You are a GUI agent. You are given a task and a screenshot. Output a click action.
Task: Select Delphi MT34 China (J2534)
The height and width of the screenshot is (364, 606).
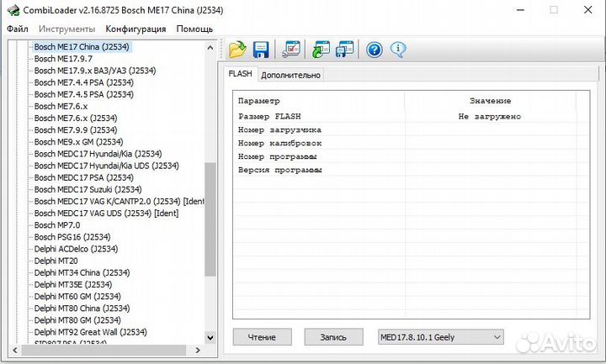82,273
